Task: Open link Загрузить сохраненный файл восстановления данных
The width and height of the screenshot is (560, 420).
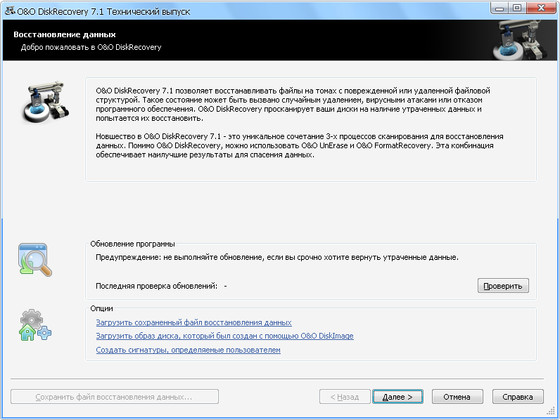Action: [x=194, y=322]
